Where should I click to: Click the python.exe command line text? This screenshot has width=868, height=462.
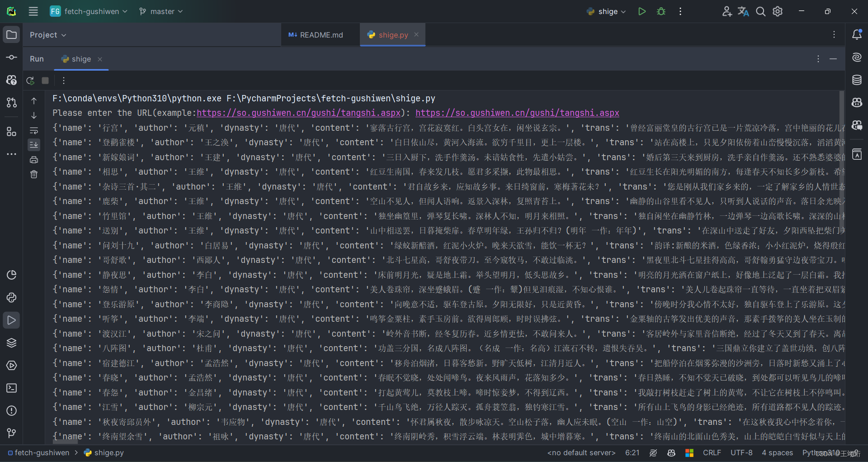(x=244, y=98)
